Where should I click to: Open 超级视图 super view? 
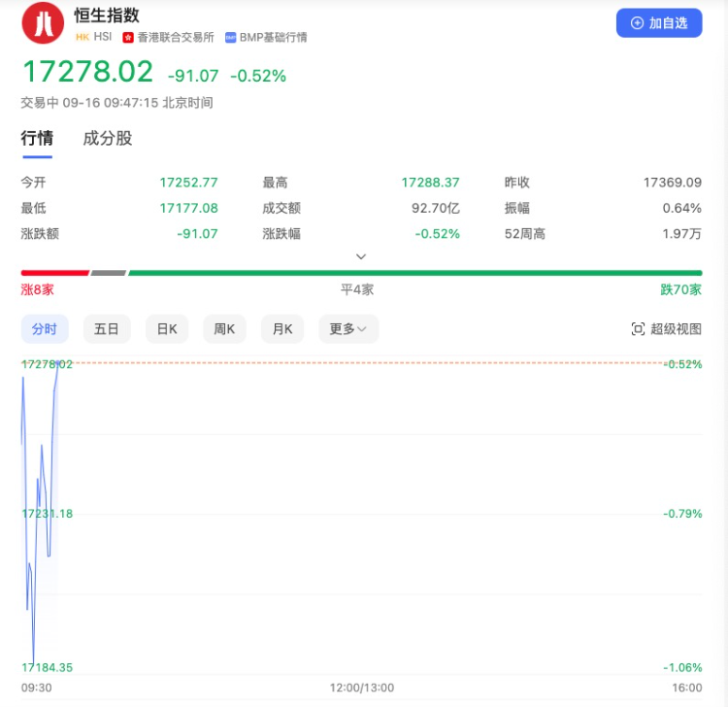point(666,329)
